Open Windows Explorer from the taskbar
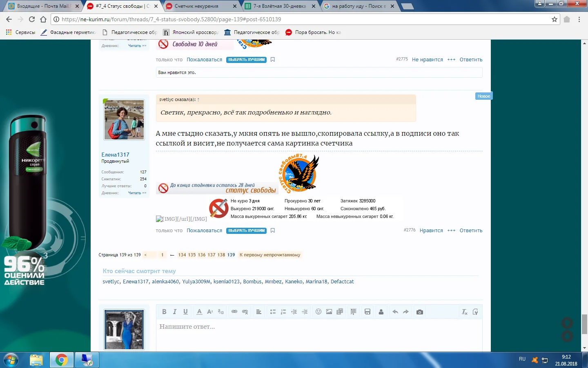The height and width of the screenshot is (368, 588). [36, 360]
